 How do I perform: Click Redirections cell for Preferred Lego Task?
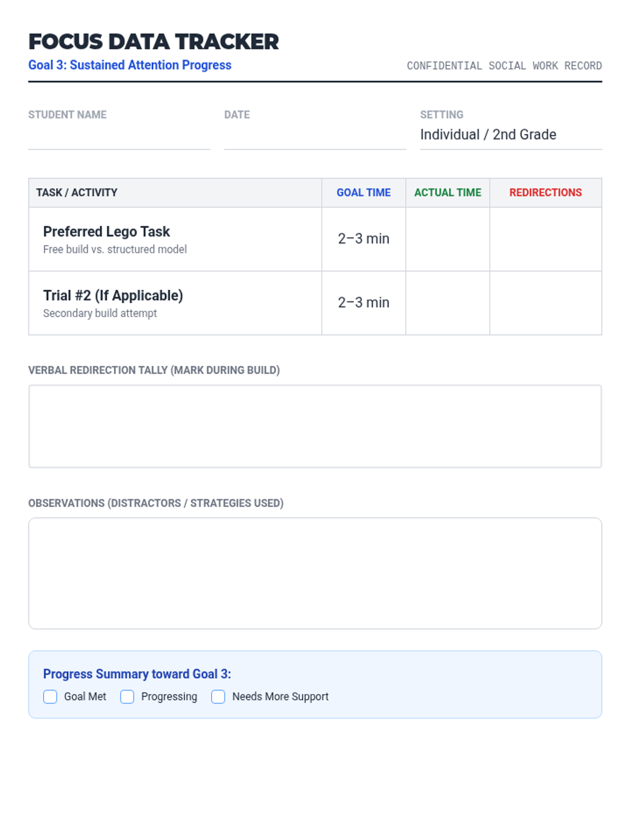(545, 239)
